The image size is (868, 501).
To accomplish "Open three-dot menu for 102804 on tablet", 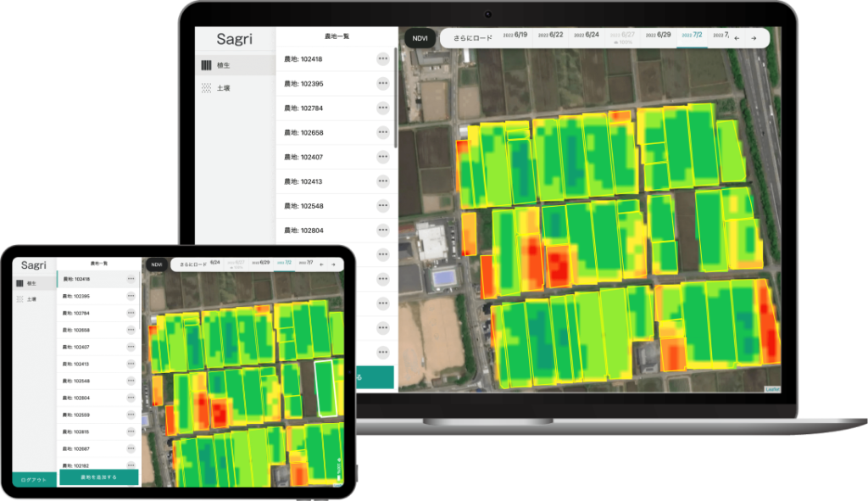I will click(x=131, y=398).
